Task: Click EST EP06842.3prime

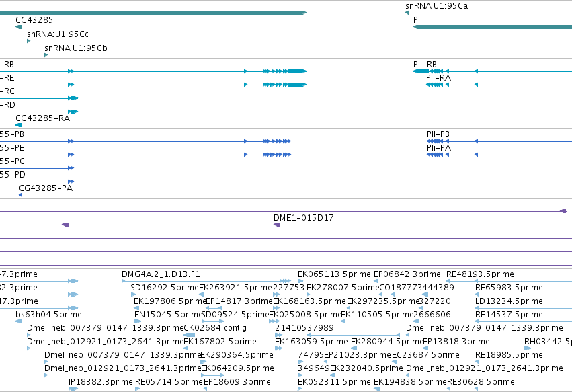Action: click(407, 274)
